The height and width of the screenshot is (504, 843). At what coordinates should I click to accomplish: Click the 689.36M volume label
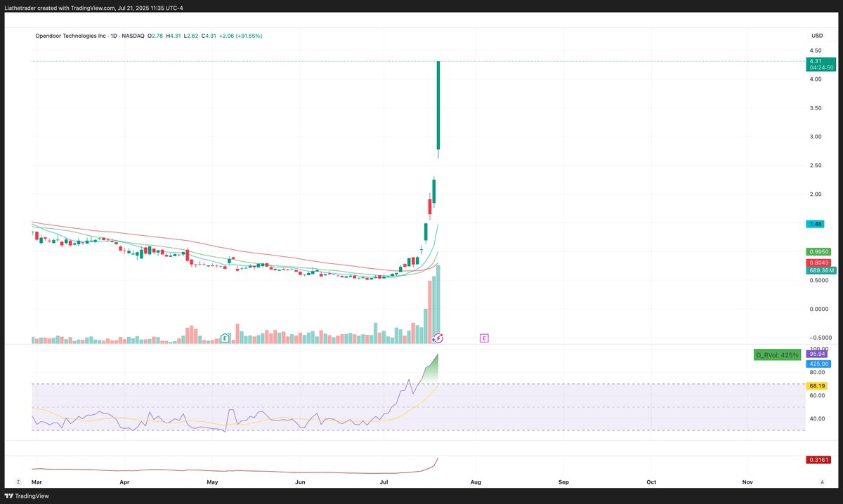click(x=821, y=270)
